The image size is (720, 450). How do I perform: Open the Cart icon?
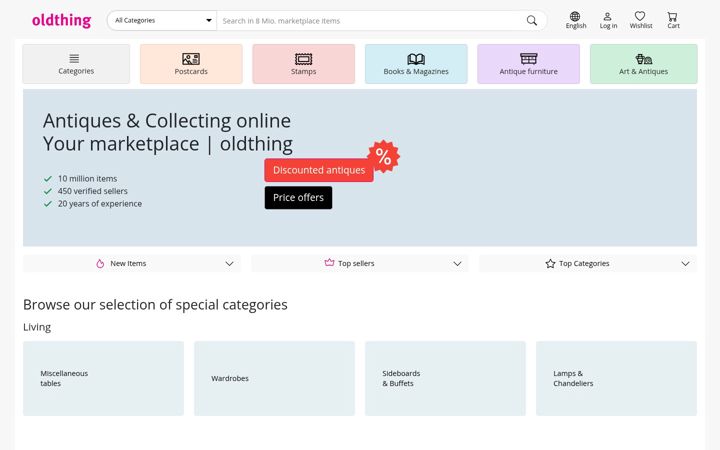point(672,17)
